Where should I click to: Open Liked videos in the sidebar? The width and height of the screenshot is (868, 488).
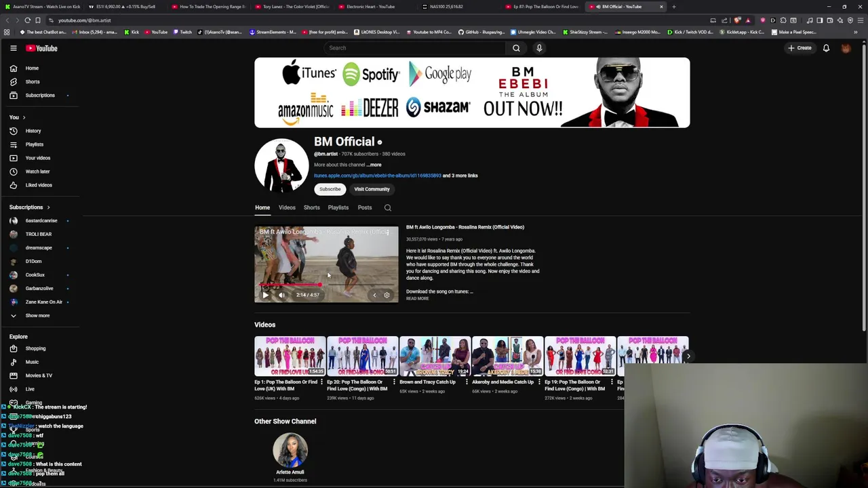click(39, 185)
